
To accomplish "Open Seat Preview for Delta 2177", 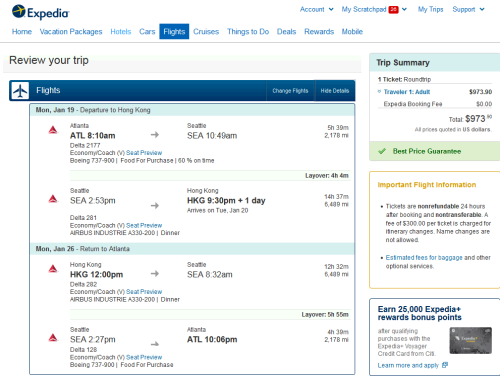I will (x=144, y=153).
